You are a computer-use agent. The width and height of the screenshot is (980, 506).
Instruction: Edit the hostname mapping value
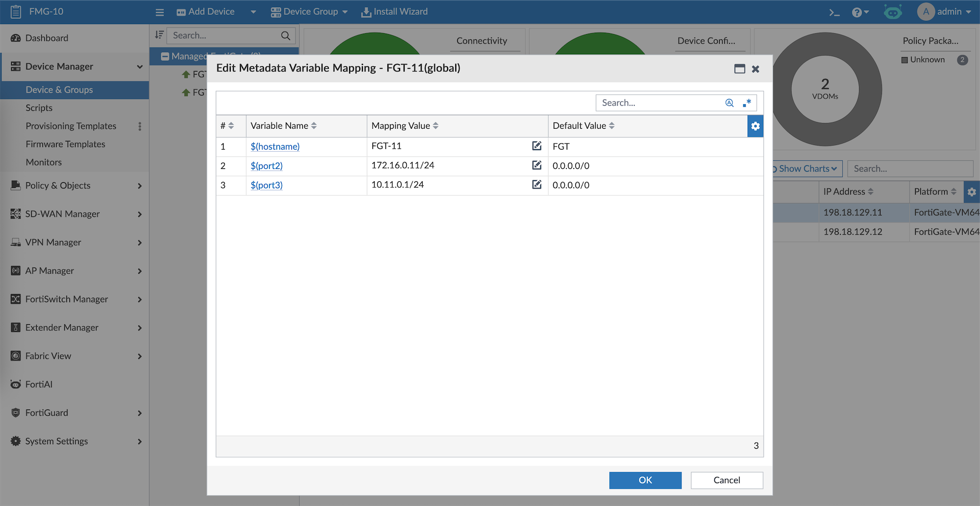(536, 146)
